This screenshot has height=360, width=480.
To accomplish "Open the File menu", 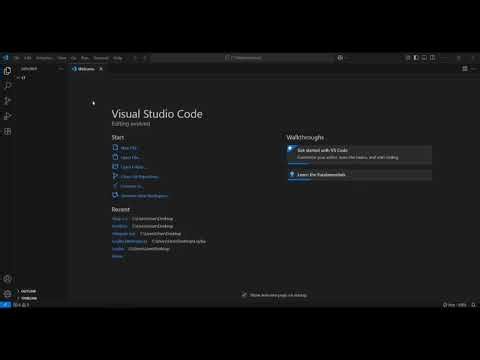I will point(17,58).
